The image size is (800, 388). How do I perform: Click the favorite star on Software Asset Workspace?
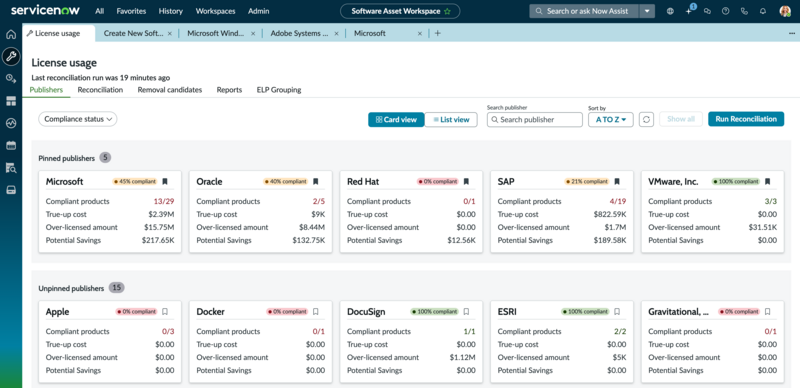tap(447, 11)
